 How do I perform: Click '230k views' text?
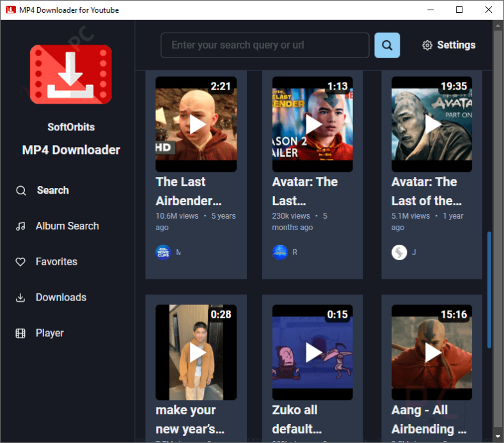click(291, 216)
